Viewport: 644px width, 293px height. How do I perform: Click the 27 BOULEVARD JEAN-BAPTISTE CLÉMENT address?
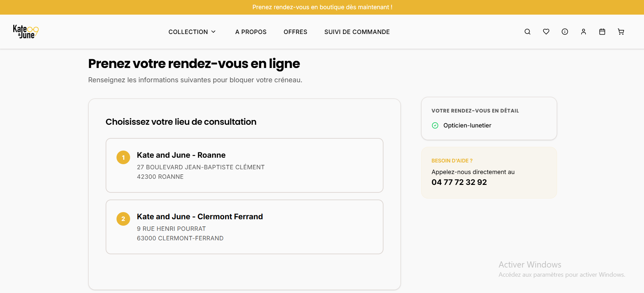[x=201, y=167]
